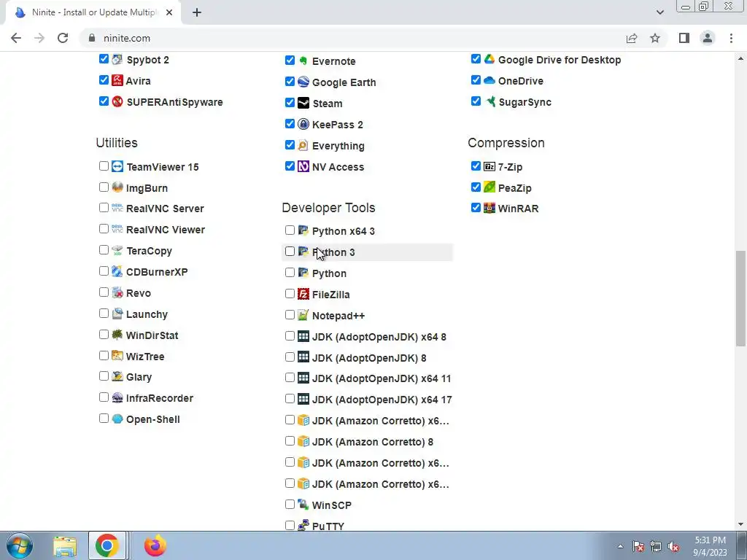Image resolution: width=747 pixels, height=560 pixels.
Task: Click the Google Drive for Desktop icon
Action: point(489,60)
